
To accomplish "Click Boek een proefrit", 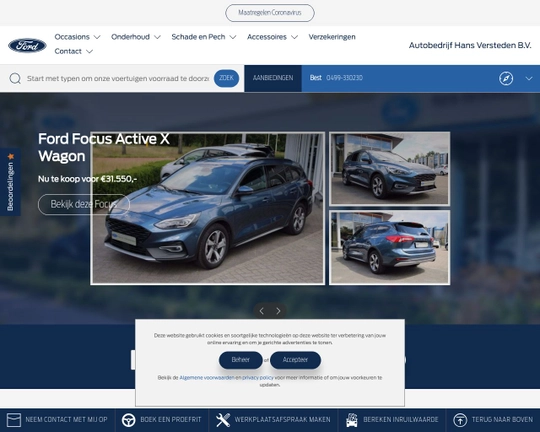I will (170, 420).
